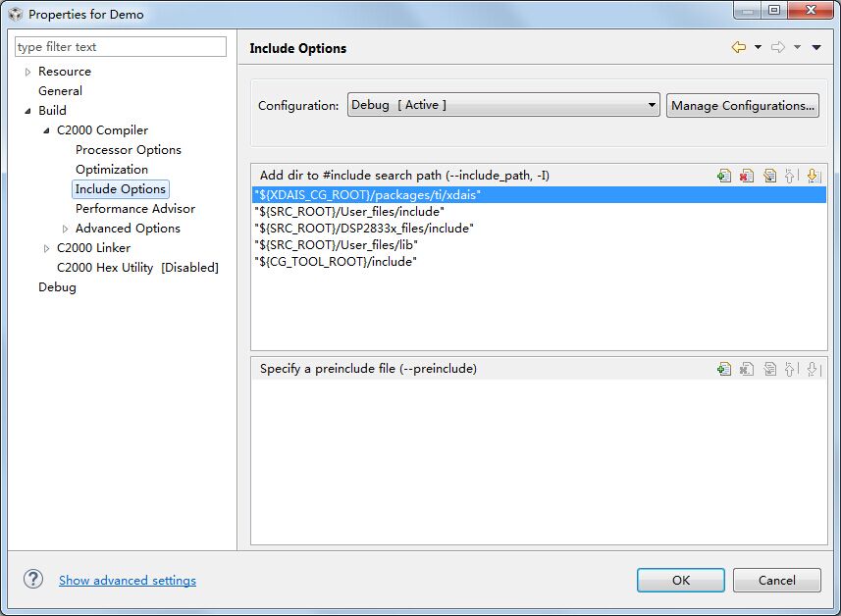The width and height of the screenshot is (841, 616).
Task: Expand the Resource tree node
Action: point(27,72)
